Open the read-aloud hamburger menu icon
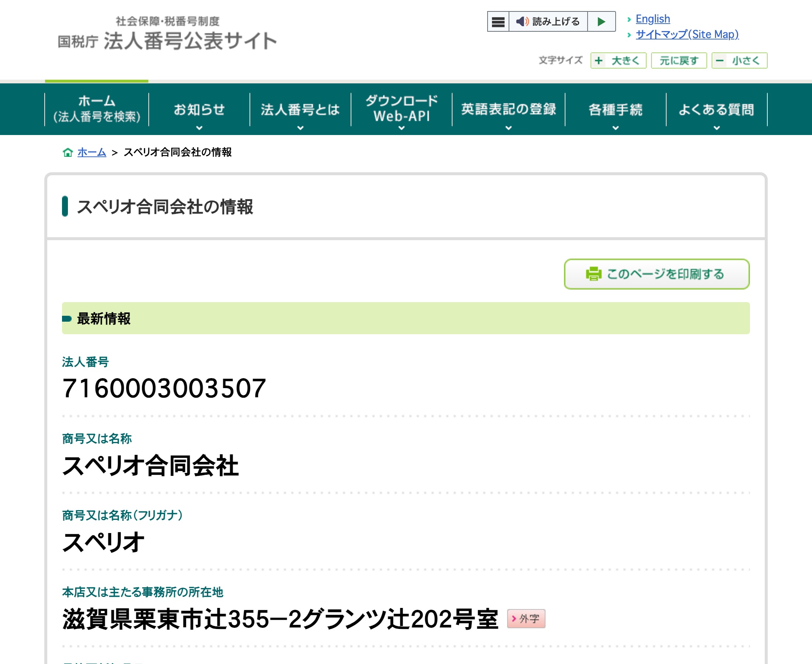This screenshot has width=812, height=664. point(498,22)
